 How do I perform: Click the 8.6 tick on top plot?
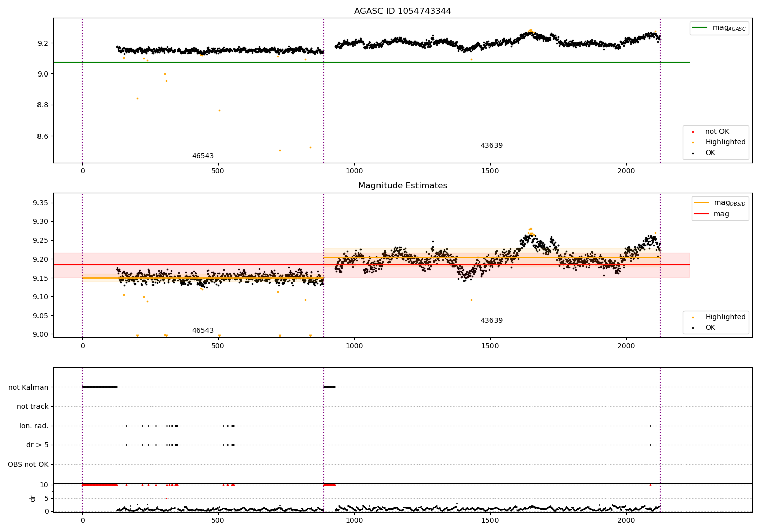[x=43, y=136]
